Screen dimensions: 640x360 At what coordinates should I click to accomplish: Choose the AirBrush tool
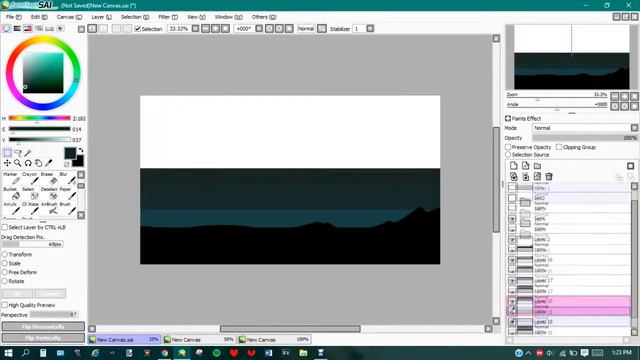[x=49, y=209]
